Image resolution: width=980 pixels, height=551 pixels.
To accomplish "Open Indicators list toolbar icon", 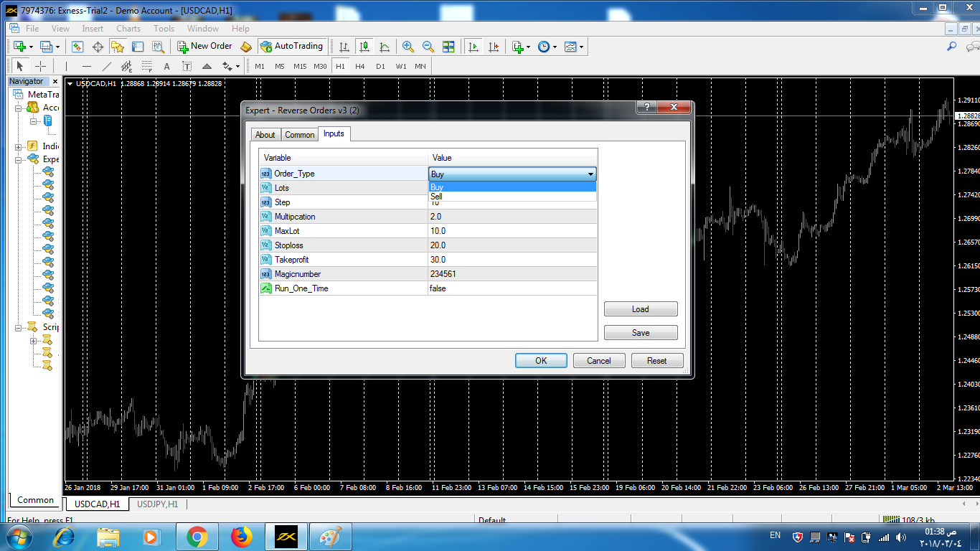I will point(518,47).
